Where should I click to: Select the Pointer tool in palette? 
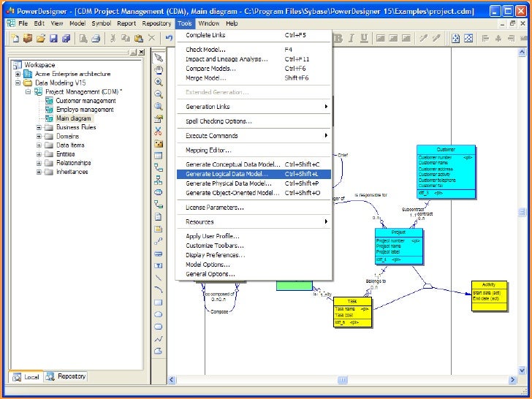pos(159,58)
